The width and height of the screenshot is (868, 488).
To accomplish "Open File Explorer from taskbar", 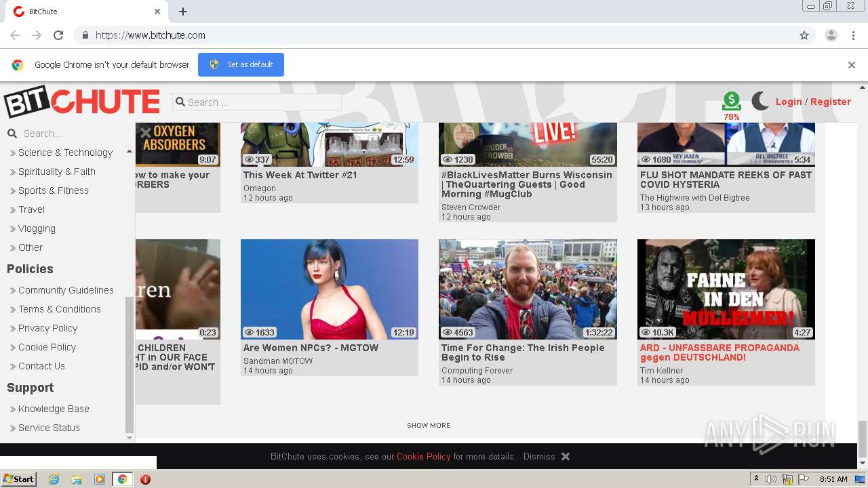I will coord(77,479).
